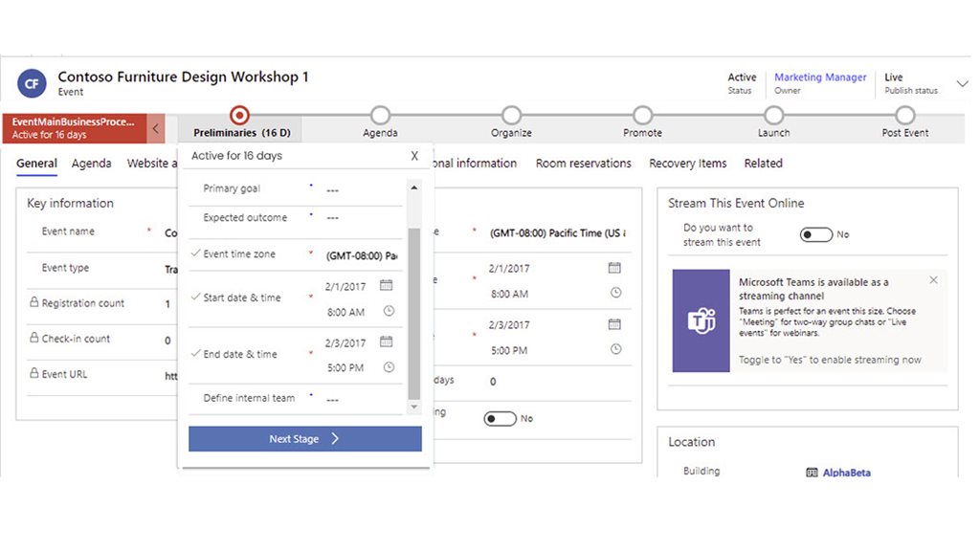The image size is (980, 551).
Task: Click main form Pacific Time zone field
Action: [x=558, y=233]
